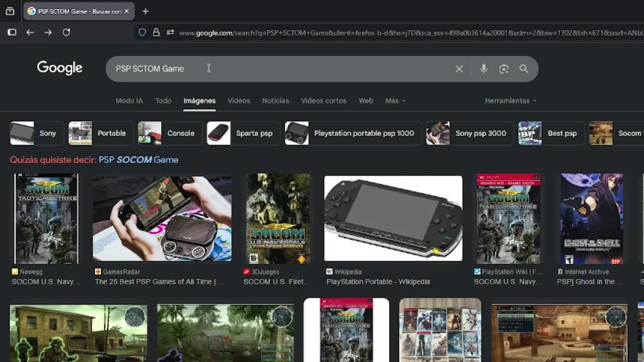Select the Imágenes tab
Image resolution: width=644 pixels, height=362 pixels.
[x=199, y=101]
